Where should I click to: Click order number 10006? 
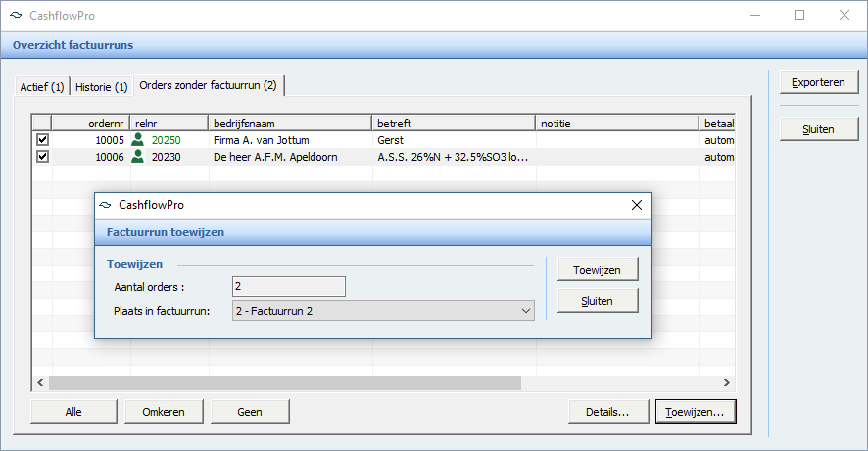(x=110, y=157)
